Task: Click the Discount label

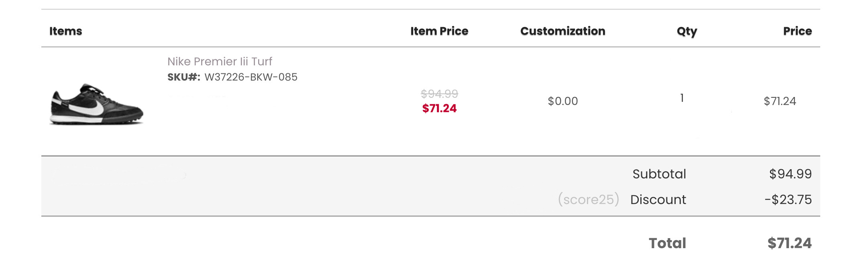Action: [658, 200]
